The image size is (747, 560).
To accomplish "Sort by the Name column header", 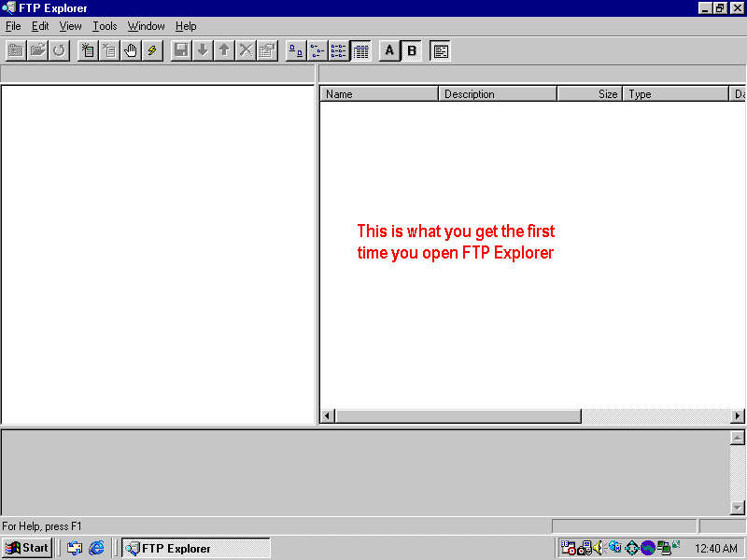I will (x=378, y=94).
